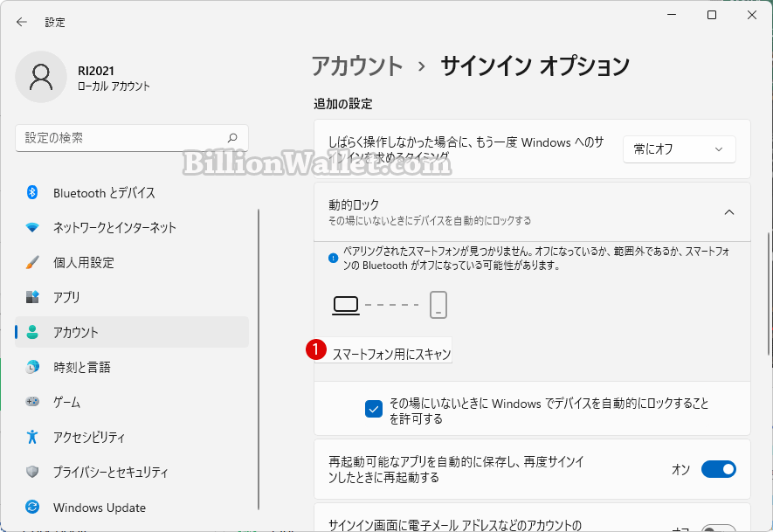Click スマートフォン用にスキャン button
This screenshot has width=773, height=532.
[x=383, y=350]
